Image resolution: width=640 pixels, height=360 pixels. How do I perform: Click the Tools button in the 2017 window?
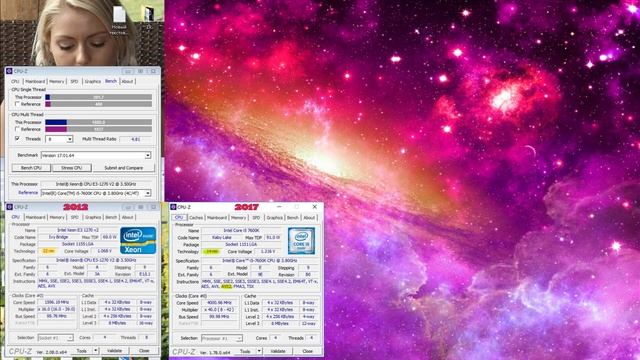tap(245, 351)
